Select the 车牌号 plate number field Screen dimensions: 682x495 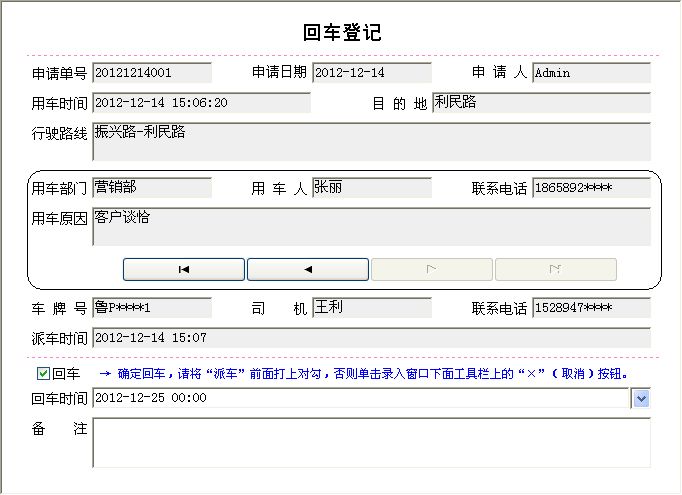click(152, 308)
